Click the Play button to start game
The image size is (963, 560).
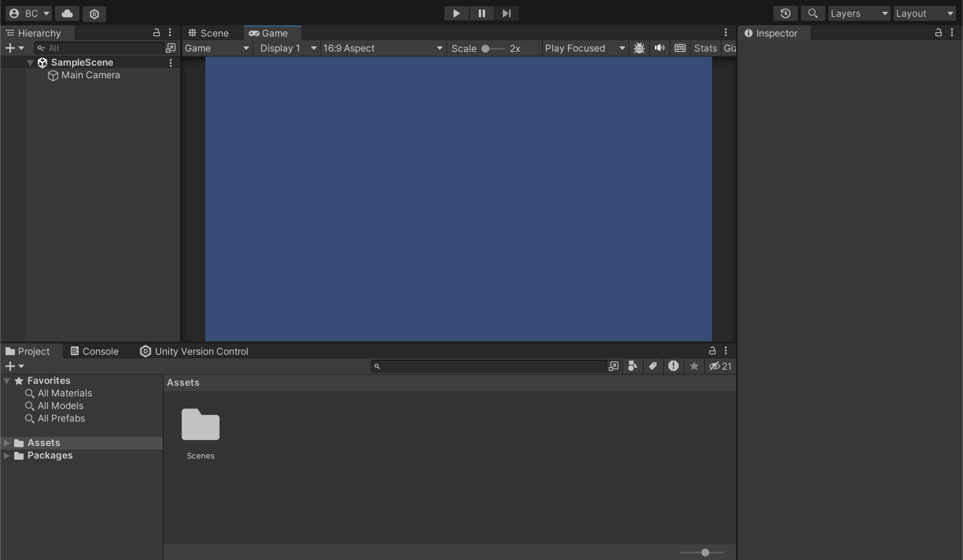tap(456, 13)
